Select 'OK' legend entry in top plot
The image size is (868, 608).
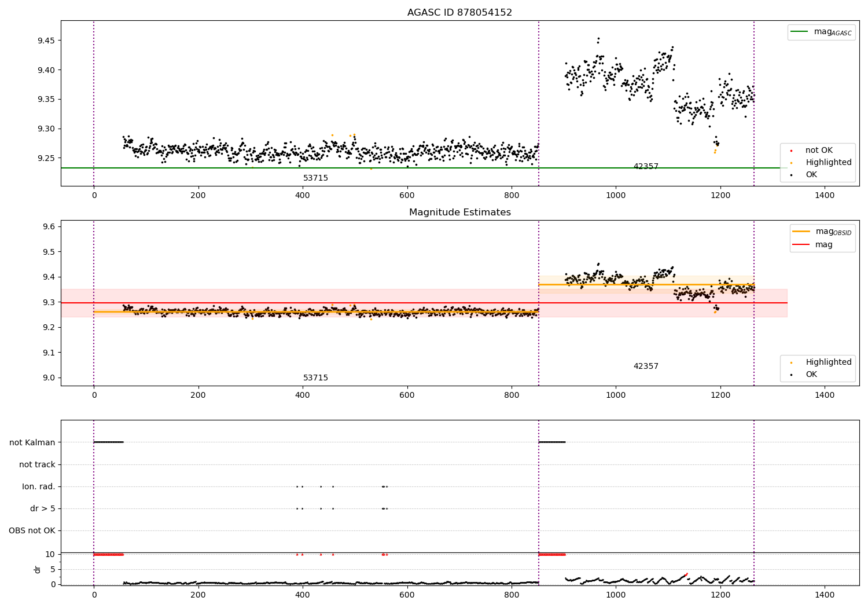pyautogui.click(x=811, y=175)
